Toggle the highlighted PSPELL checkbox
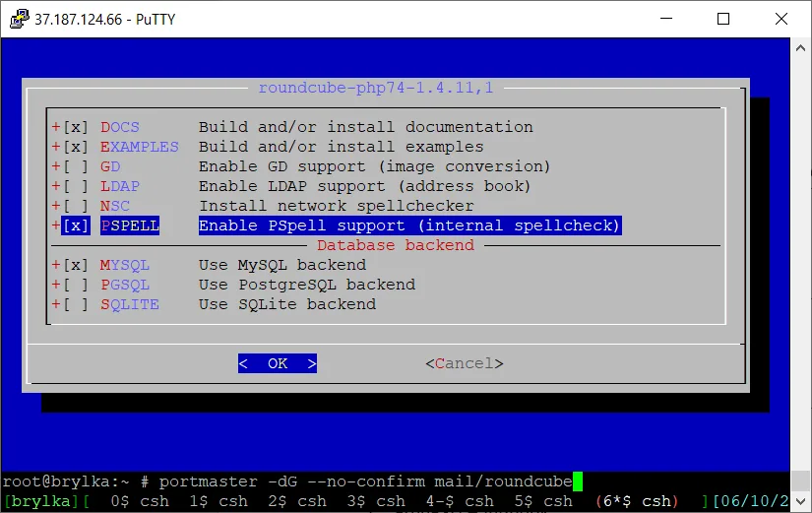812x513 pixels. point(76,225)
